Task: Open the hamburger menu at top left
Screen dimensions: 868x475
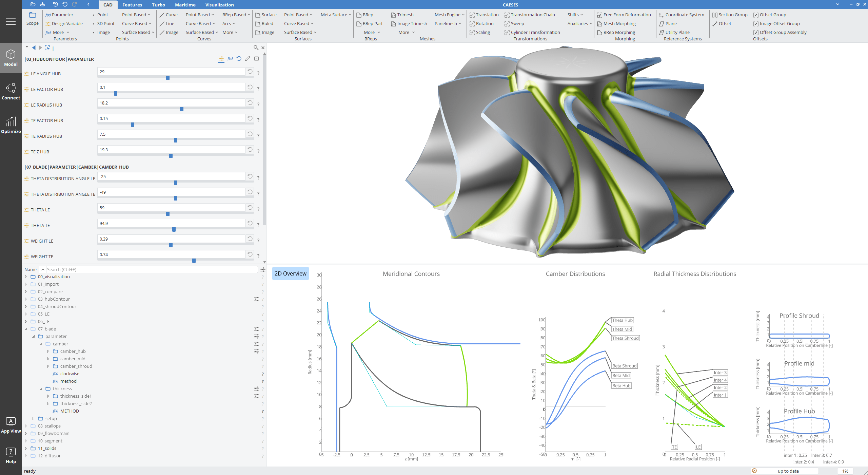Action: click(x=11, y=21)
